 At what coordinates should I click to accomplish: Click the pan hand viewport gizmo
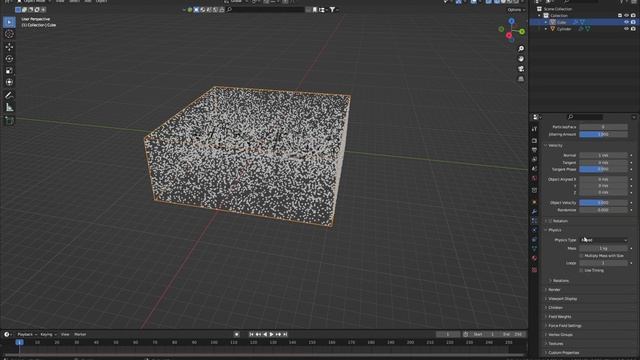(521, 59)
